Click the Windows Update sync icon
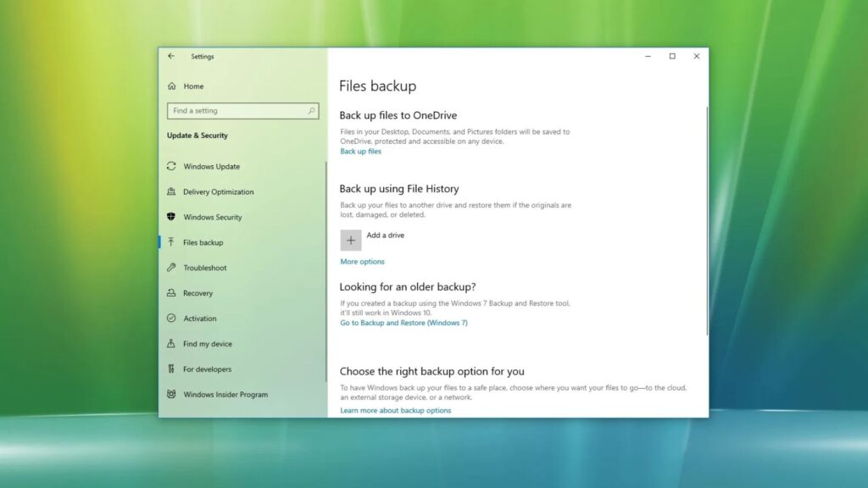 [x=172, y=167]
